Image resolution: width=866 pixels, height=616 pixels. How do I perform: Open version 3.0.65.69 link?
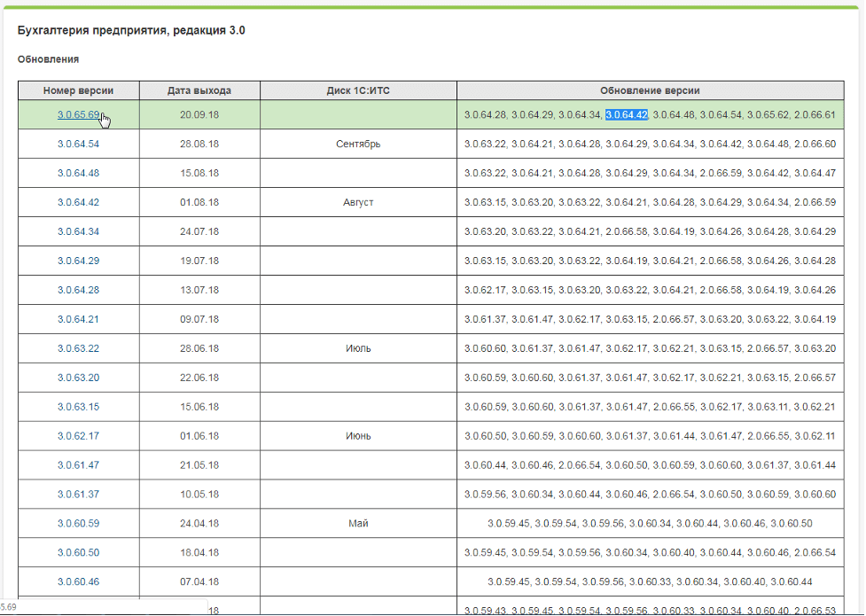78,115
